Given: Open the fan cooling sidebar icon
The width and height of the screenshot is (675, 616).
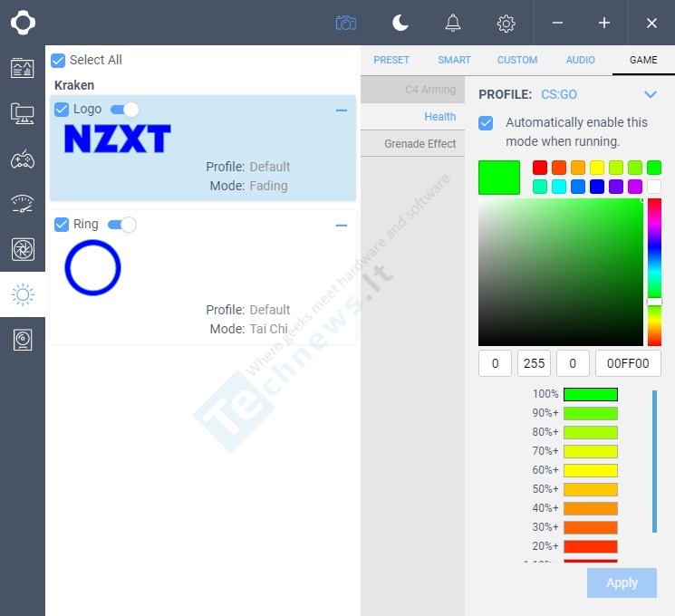Looking at the screenshot, I should 23,249.
